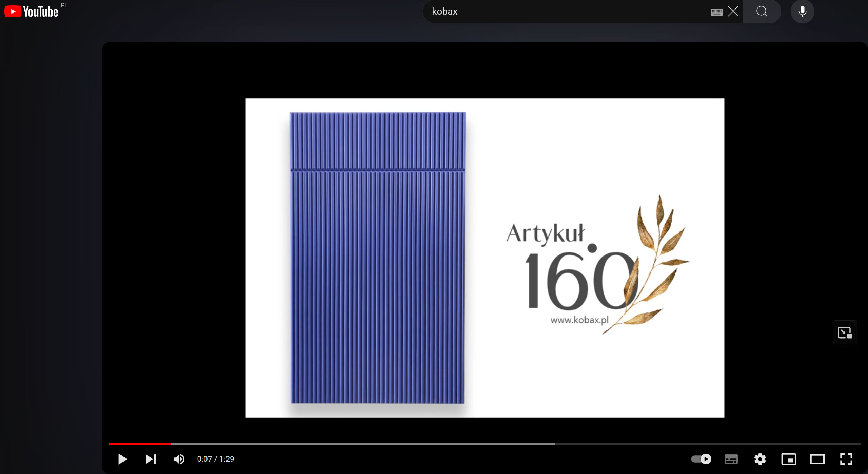Start voice search with microphone
The width and height of the screenshot is (868, 474).
(x=802, y=12)
